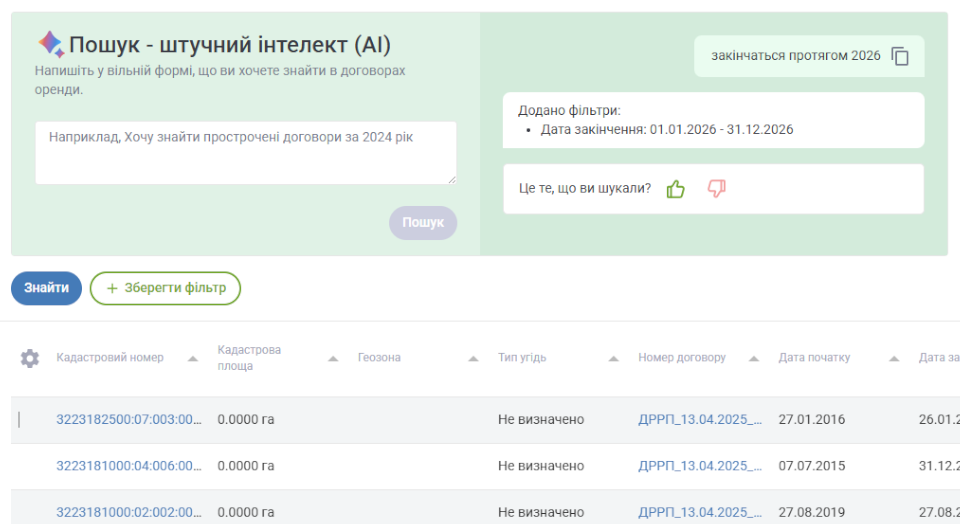Screen dimensions: 960x524
Task: Sort by Дата початку column arrow
Action: point(894,359)
